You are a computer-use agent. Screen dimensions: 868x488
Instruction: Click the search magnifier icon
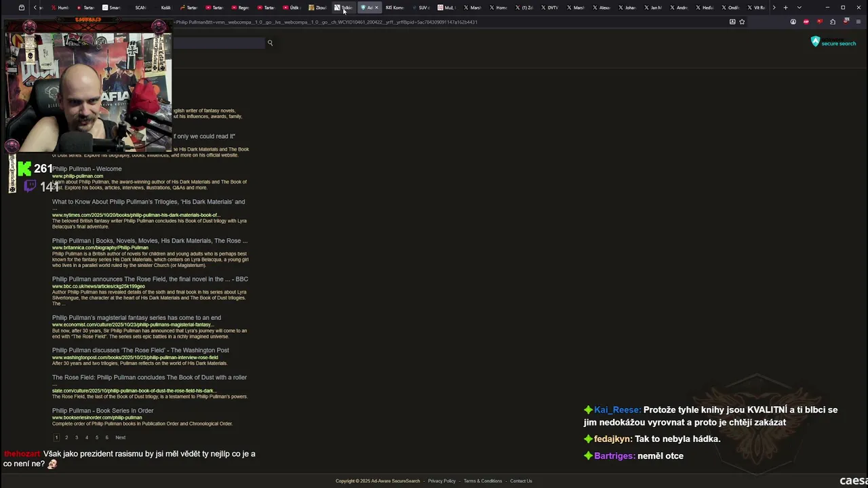point(270,43)
